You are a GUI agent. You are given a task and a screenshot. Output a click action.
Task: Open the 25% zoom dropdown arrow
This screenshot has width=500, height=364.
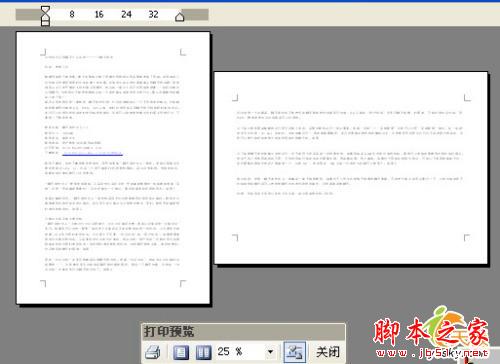coord(271,352)
